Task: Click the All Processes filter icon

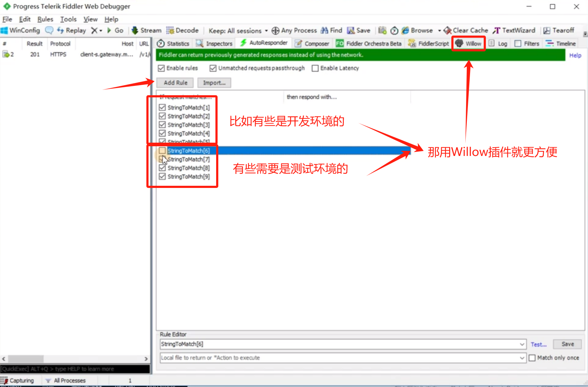Action: tap(48, 381)
